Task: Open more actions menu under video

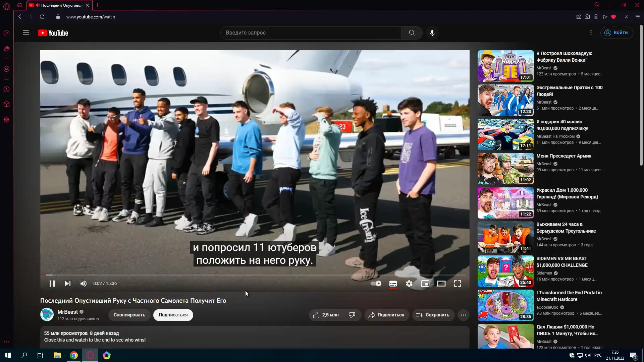Action: (x=463, y=315)
